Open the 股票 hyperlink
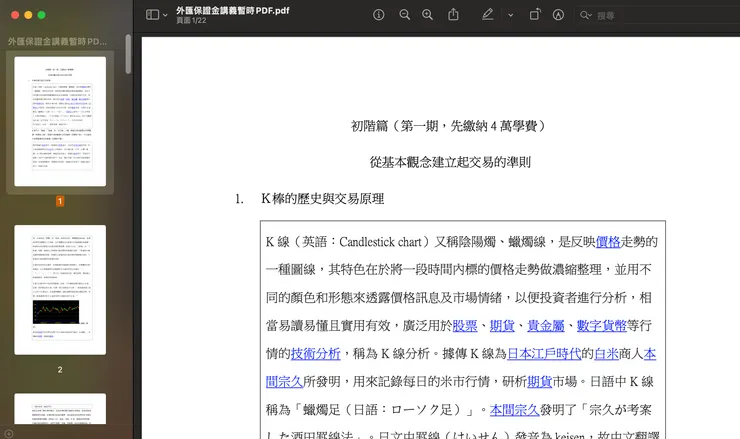This screenshot has height=439, width=740. 464,326
